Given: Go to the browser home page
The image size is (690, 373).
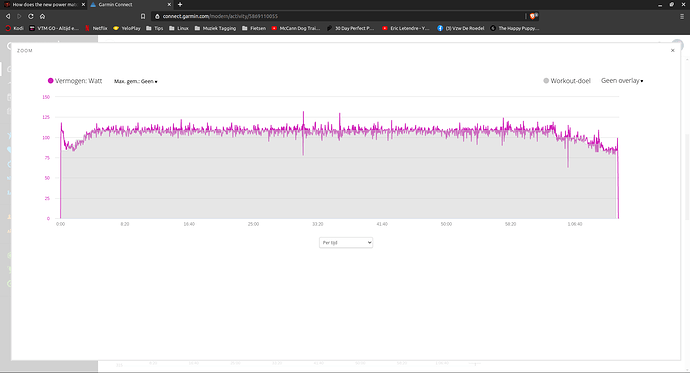Looking at the screenshot, I should (x=42, y=16).
